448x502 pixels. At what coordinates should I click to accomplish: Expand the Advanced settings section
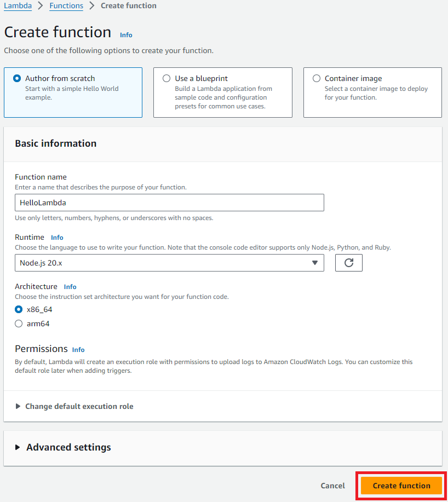click(x=68, y=447)
